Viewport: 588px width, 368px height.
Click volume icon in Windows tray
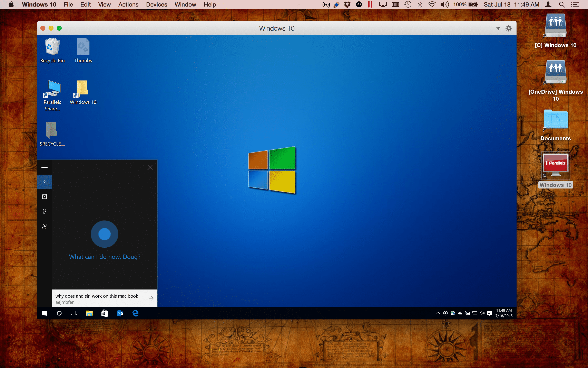click(482, 313)
